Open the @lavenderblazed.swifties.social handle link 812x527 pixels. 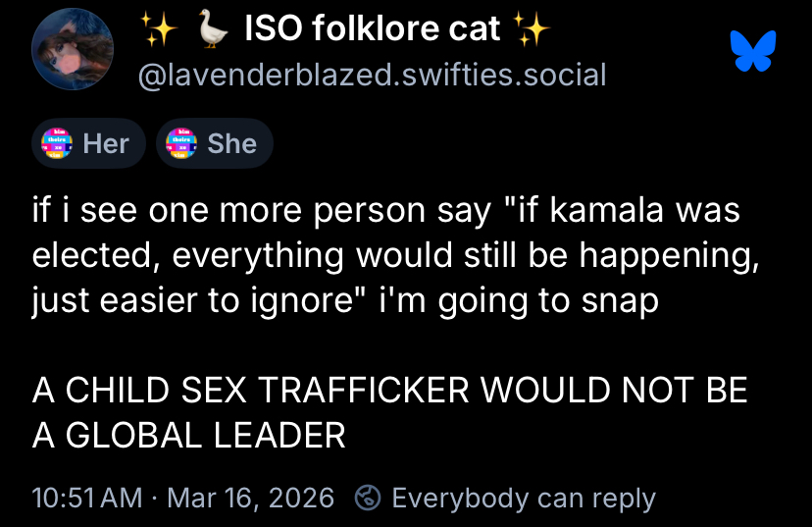[375, 74]
